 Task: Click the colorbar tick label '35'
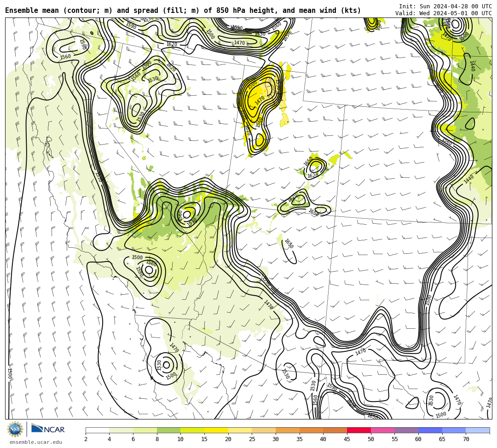click(x=300, y=439)
